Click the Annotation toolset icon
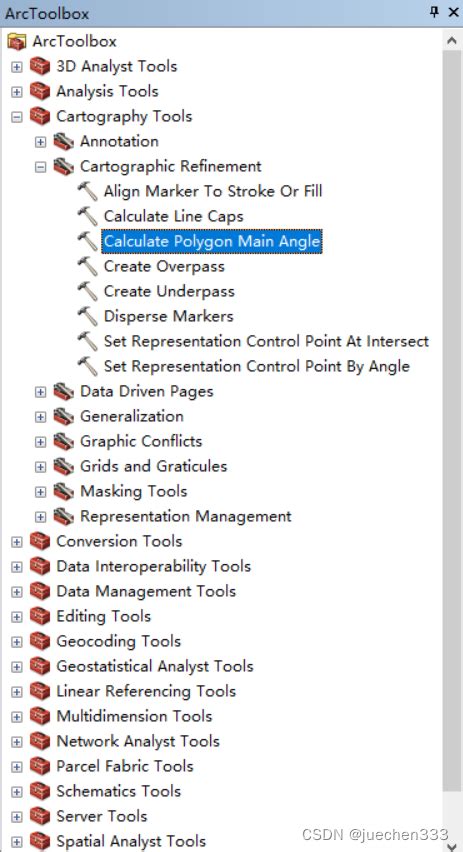The image size is (463, 852). (x=64, y=141)
